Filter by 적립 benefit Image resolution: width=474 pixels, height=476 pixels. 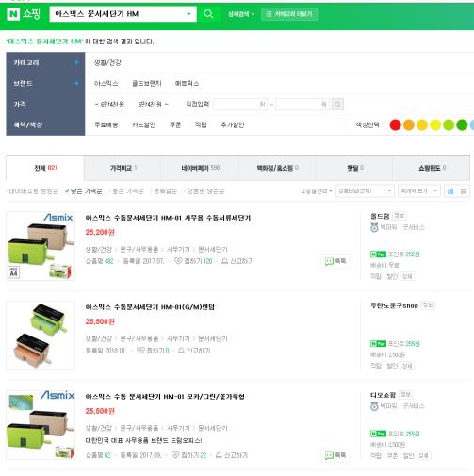201,124
